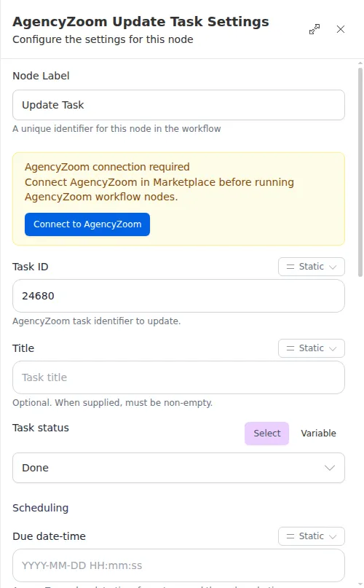Click the Due date-time YYYY-MM-DD input field
Viewport: 364px width, 588px height.
point(178,565)
